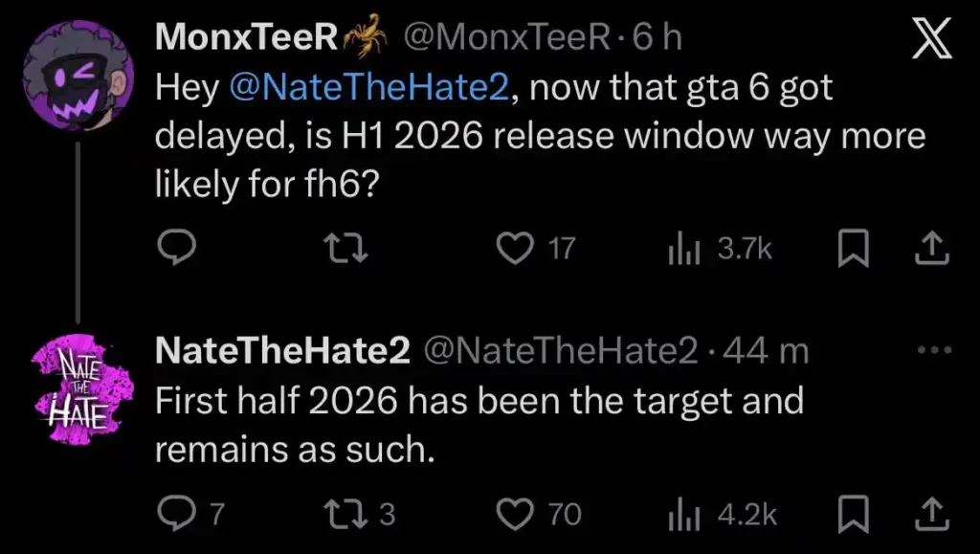The height and width of the screenshot is (554, 980).
Task: View analytics showing 4.2k views
Action: point(683,514)
